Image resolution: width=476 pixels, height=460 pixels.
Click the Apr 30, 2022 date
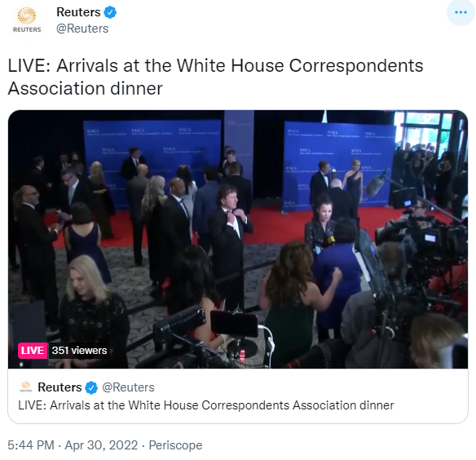coord(101,445)
